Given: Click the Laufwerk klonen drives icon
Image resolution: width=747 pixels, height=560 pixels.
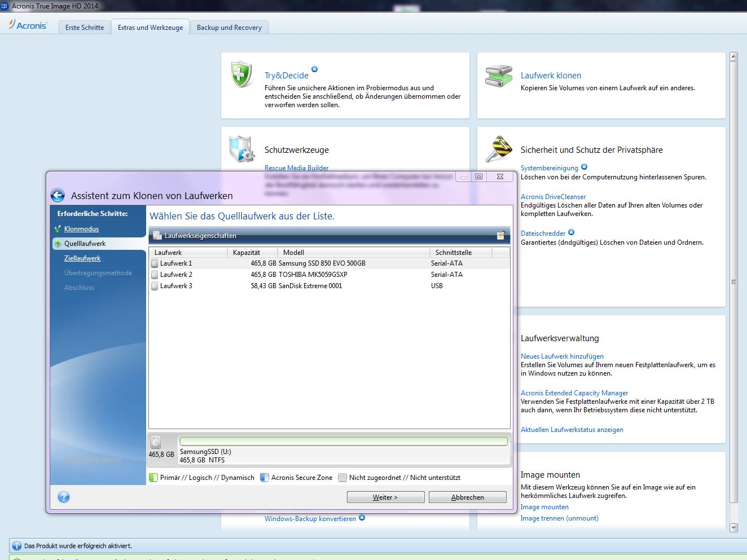Looking at the screenshot, I should (x=499, y=76).
